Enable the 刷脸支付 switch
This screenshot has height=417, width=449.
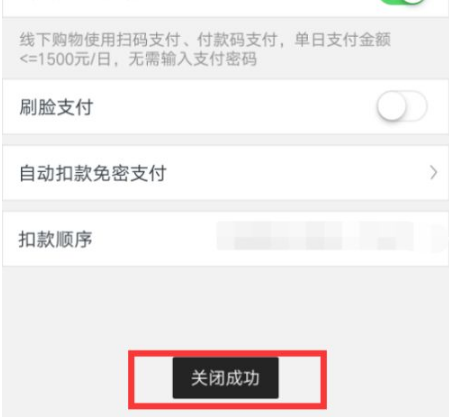coord(402,106)
